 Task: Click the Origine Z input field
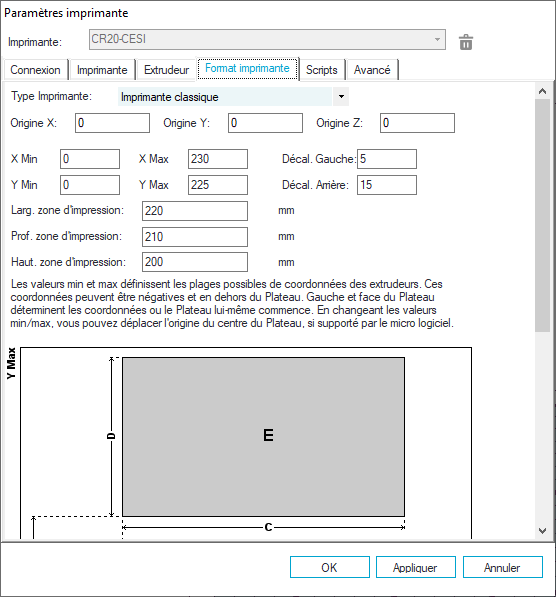tap(417, 123)
